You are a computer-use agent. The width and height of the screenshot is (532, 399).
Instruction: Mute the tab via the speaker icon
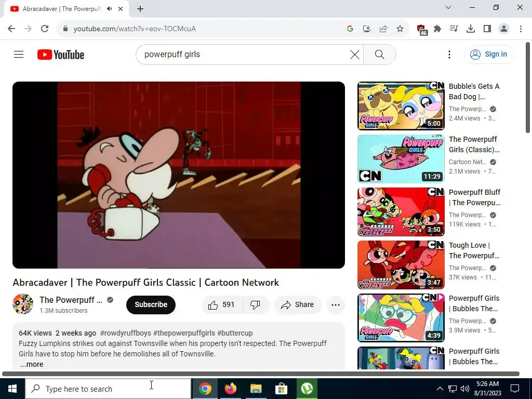coord(109,9)
